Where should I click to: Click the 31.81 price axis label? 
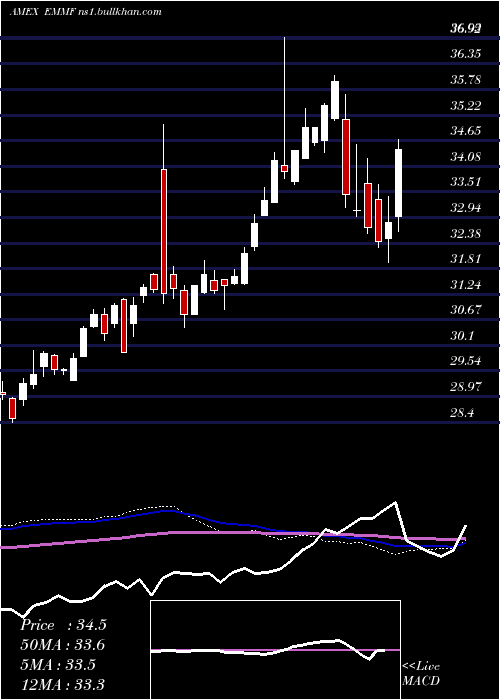click(466, 258)
